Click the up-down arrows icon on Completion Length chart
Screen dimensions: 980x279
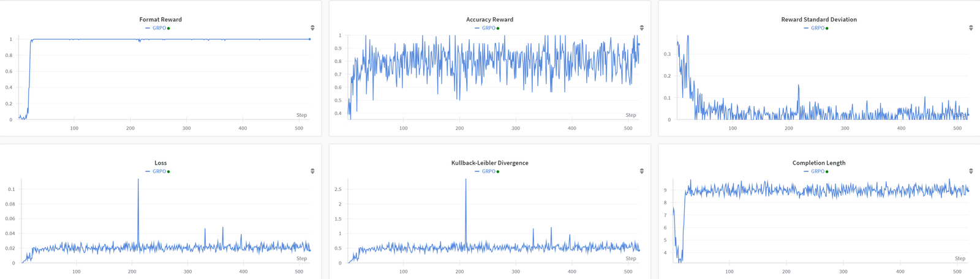pyautogui.click(x=971, y=171)
